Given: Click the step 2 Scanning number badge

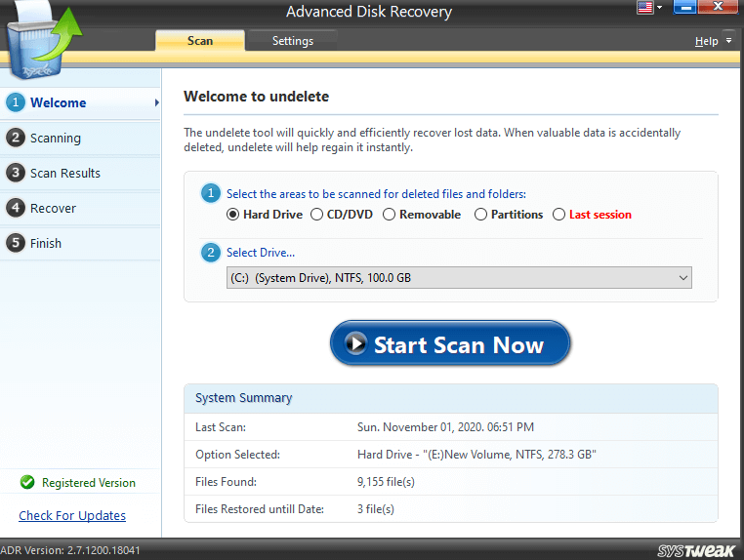Looking at the screenshot, I should [x=16, y=138].
